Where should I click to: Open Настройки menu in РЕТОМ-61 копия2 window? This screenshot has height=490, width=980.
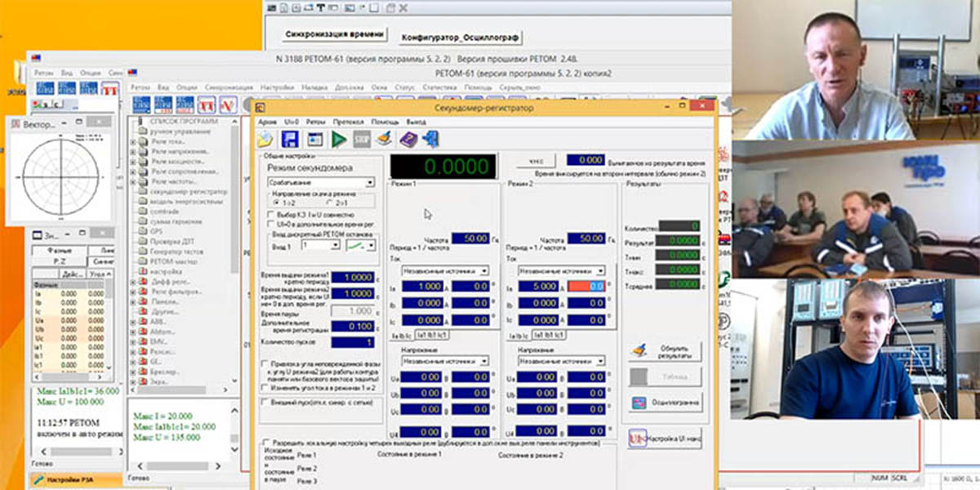point(277,86)
